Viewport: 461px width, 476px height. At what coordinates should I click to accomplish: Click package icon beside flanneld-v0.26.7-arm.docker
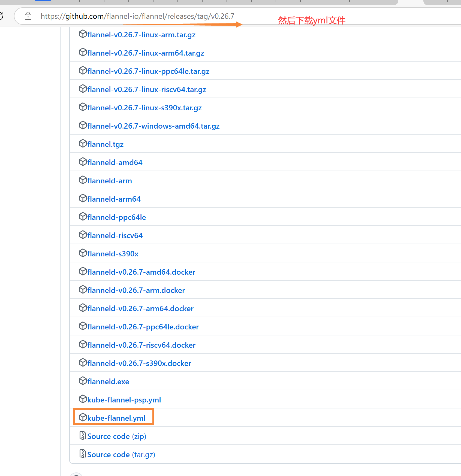(83, 289)
